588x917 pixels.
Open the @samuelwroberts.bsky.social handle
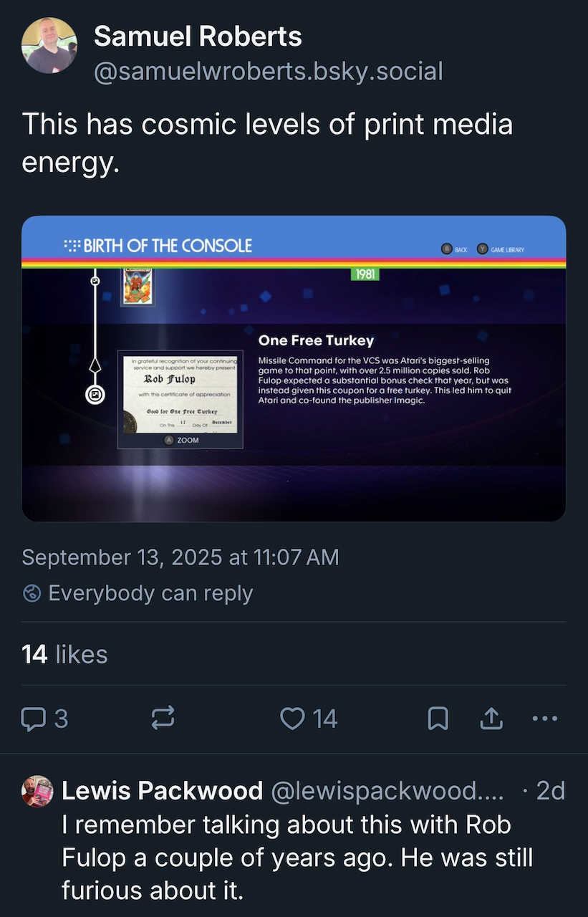coord(269,71)
